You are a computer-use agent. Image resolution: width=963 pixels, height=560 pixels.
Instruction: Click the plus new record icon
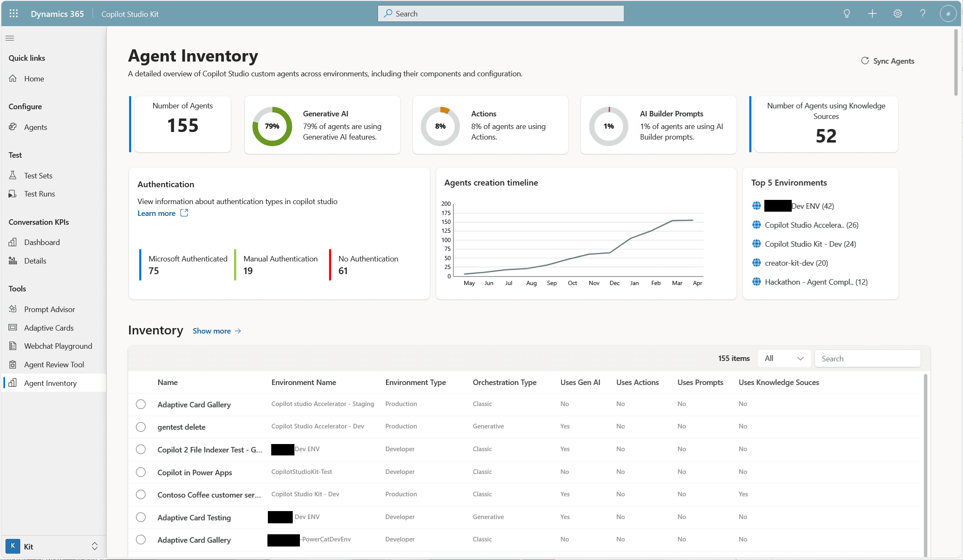click(872, 13)
